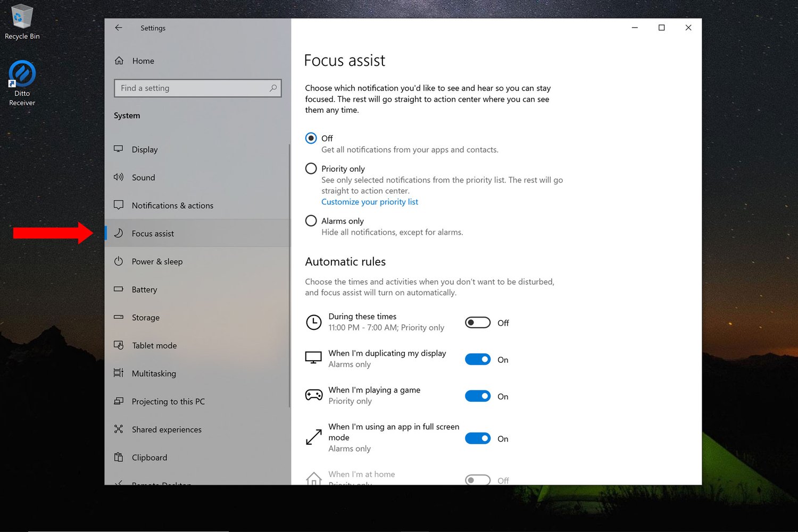Select the Focus assist crescent moon icon
This screenshot has width=798, height=532.
pos(119,233)
